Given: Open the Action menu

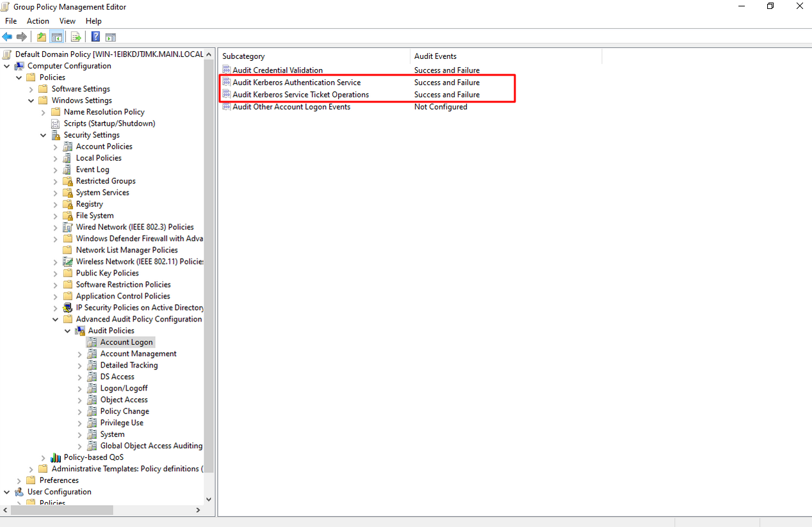Looking at the screenshot, I should tap(38, 21).
